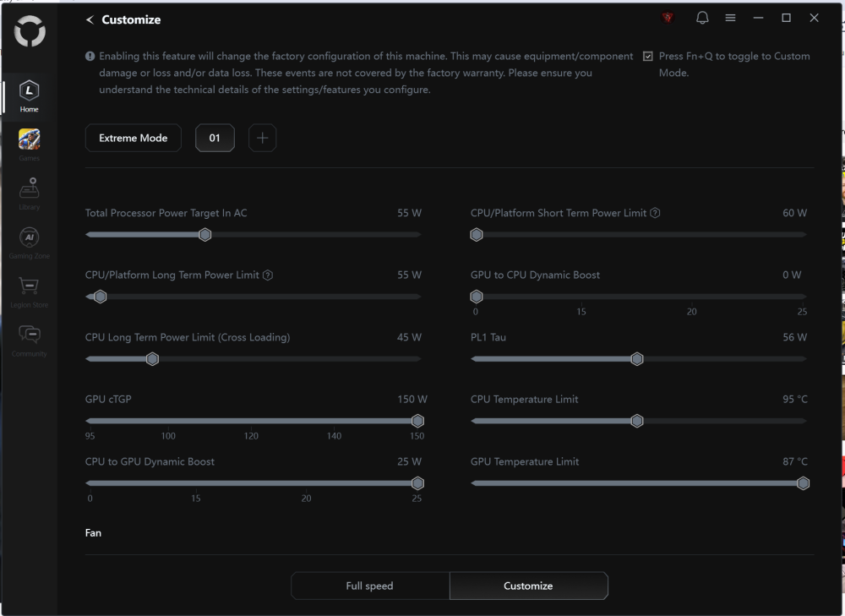The height and width of the screenshot is (616, 845).
Task: Click the GPU cTGP slider handle
Action: click(x=417, y=421)
